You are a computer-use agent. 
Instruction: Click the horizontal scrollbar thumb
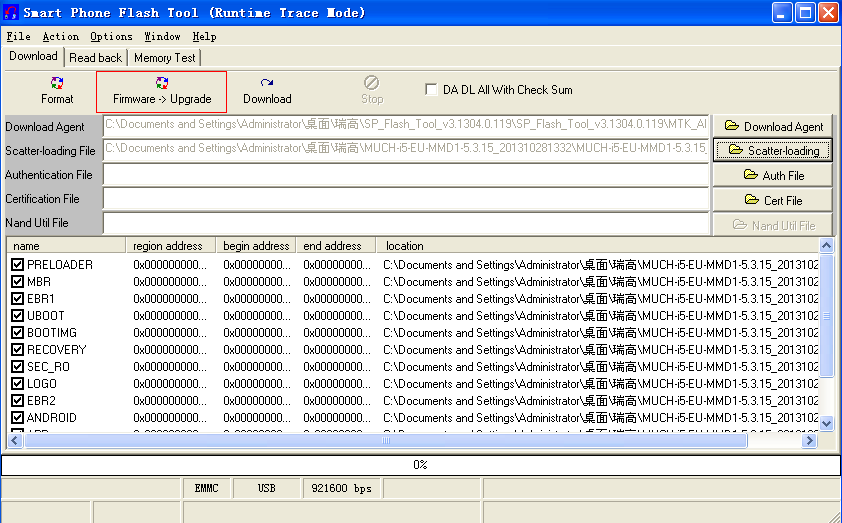[386, 441]
